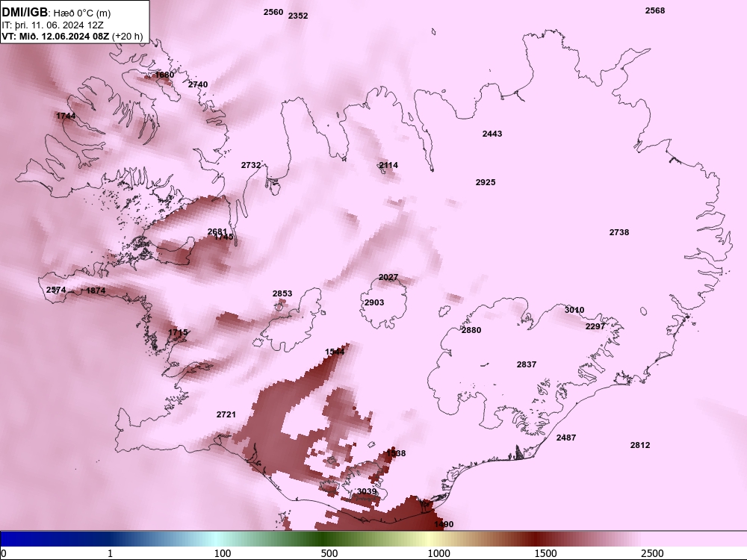The width and height of the screenshot is (747, 560).
Task: Select the 1680 value in Westfjords
Action: click(165, 75)
